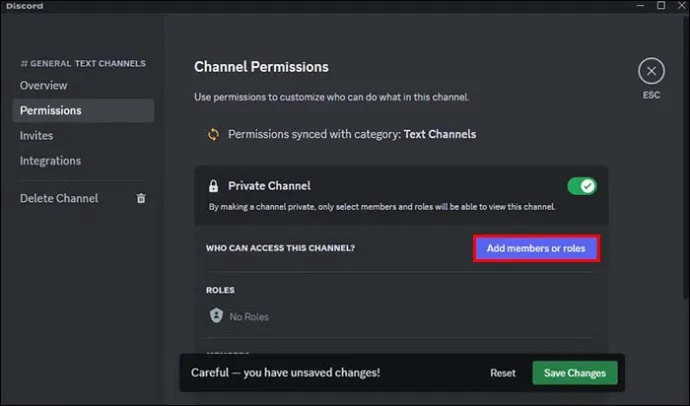Click the sync arrows icon for category permissions
The image size is (690, 406).
213,134
